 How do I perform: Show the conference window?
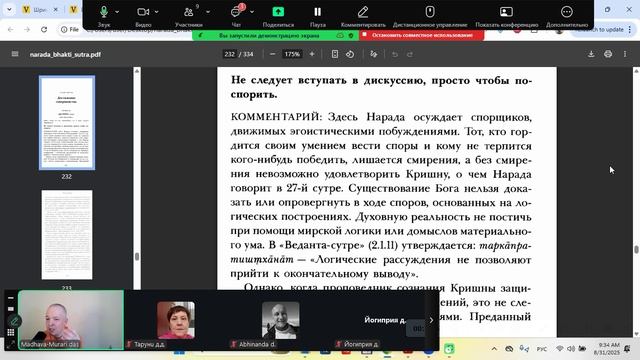coord(507,16)
